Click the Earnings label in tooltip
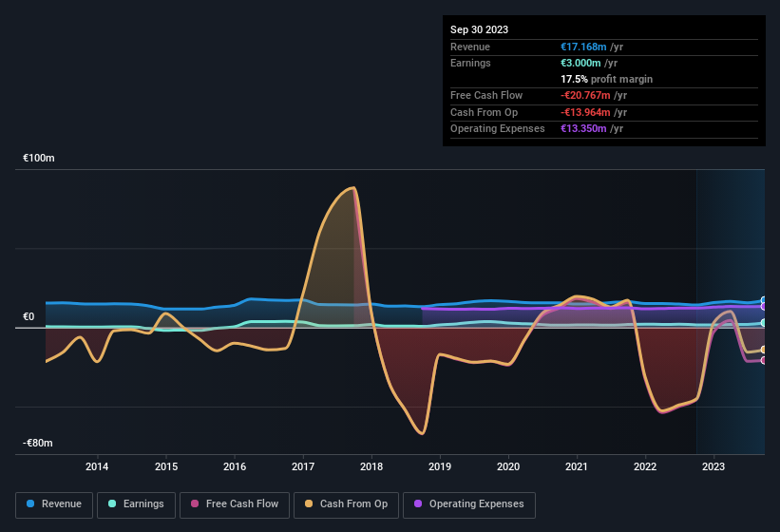Image resolution: width=780 pixels, height=532 pixels. (x=470, y=63)
